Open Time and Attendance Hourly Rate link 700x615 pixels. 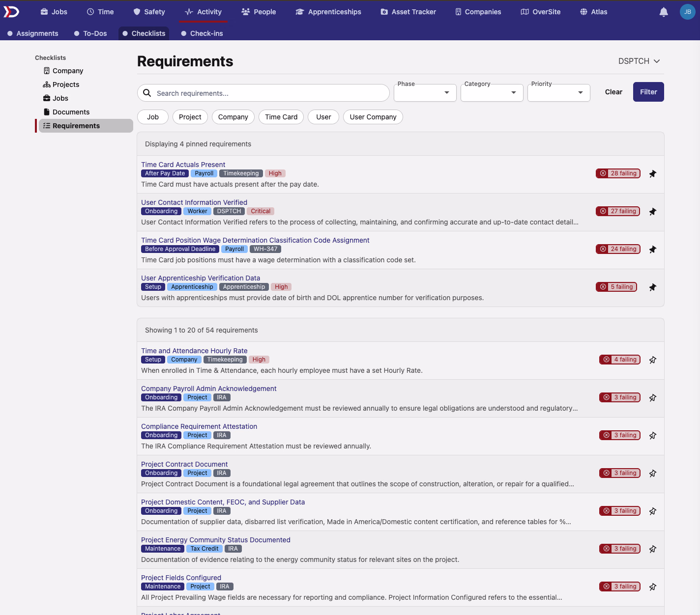pyautogui.click(x=194, y=351)
